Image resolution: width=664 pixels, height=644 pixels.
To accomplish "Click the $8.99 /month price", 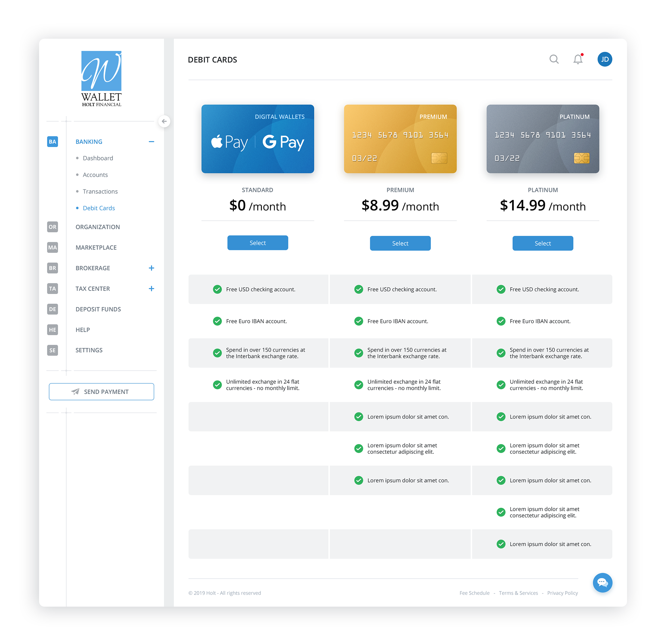I will pyautogui.click(x=400, y=206).
